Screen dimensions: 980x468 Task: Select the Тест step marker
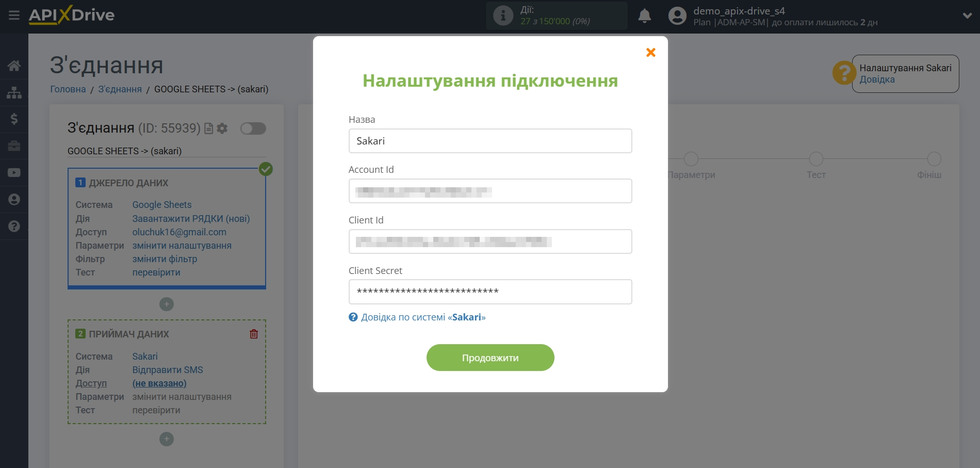pos(816,159)
